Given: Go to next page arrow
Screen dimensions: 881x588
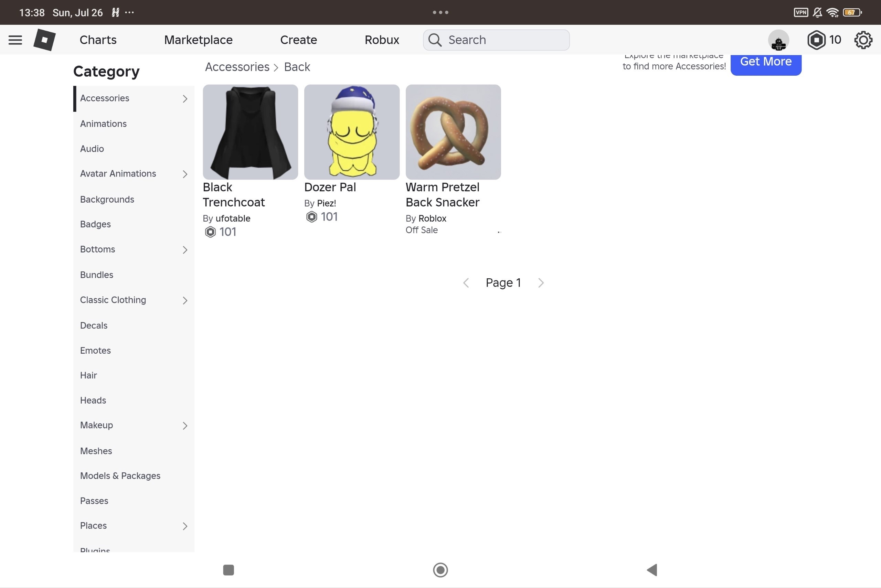Looking at the screenshot, I should [541, 283].
